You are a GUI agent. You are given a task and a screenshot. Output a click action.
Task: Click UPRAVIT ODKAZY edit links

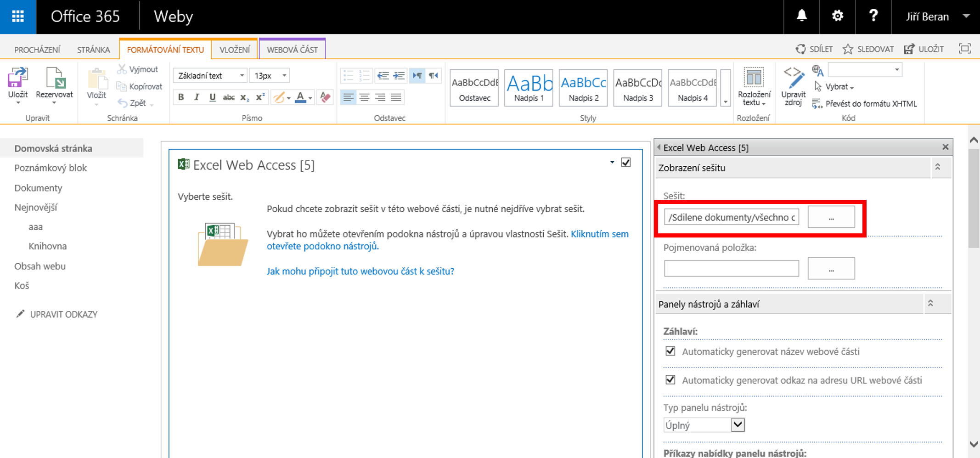pyautogui.click(x=56, y=314)
